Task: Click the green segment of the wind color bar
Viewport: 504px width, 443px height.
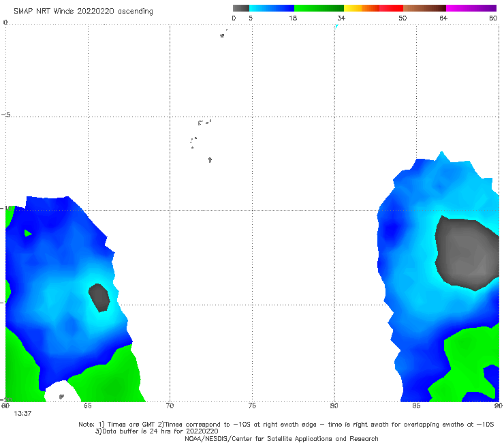Action: [319, 8]
